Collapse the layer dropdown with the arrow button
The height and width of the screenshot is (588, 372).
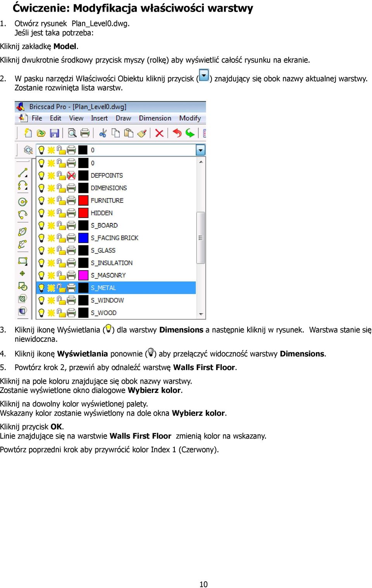pos(200,150)
